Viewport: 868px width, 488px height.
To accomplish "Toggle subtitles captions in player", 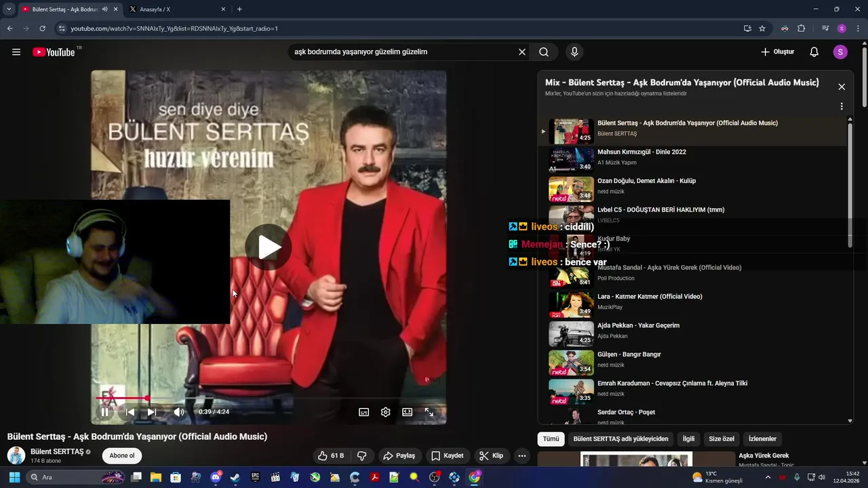I will coord(364,412).
